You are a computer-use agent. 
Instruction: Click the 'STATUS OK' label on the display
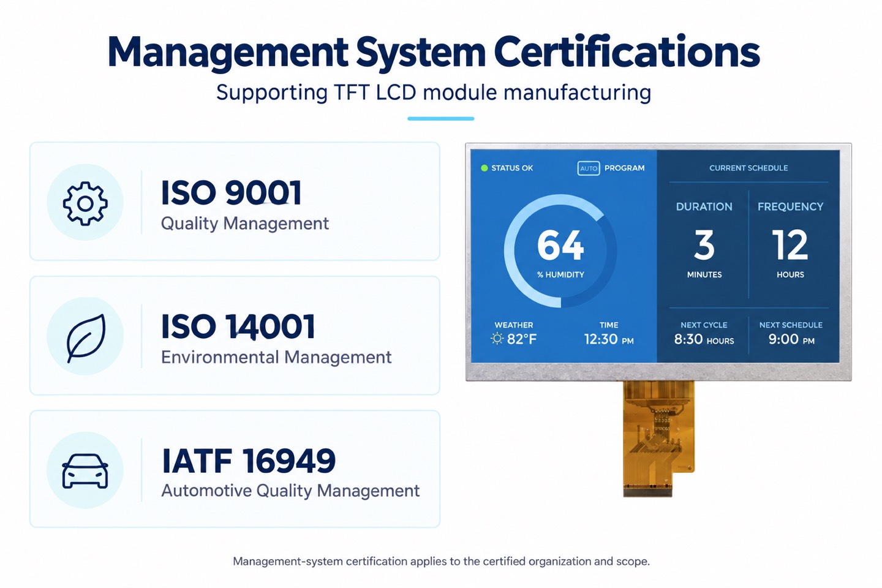click(512, 168)
